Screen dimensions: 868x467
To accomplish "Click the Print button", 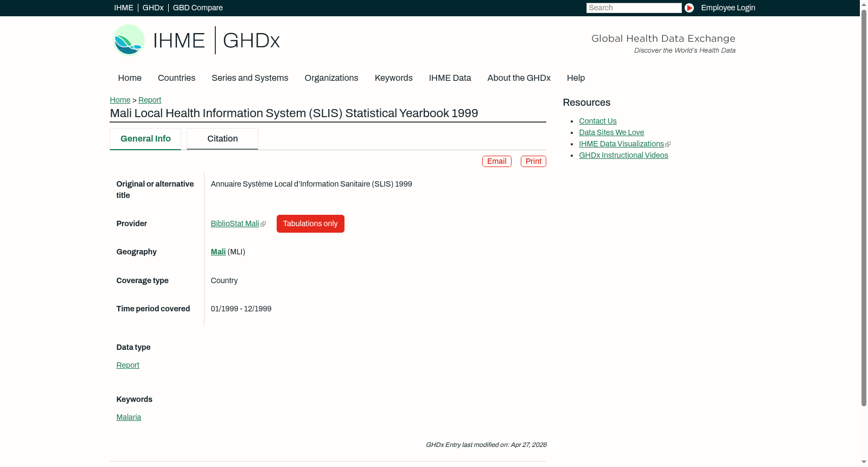I will point(533,161).
